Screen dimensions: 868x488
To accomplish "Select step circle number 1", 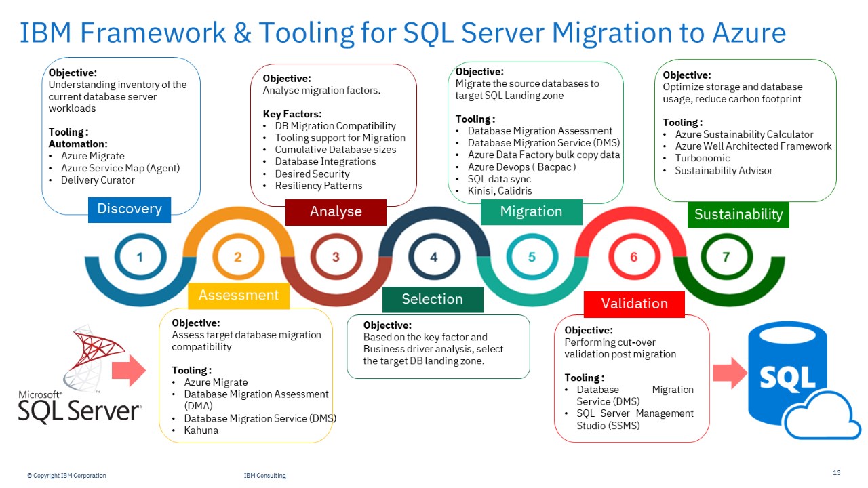I will point(140,258).
